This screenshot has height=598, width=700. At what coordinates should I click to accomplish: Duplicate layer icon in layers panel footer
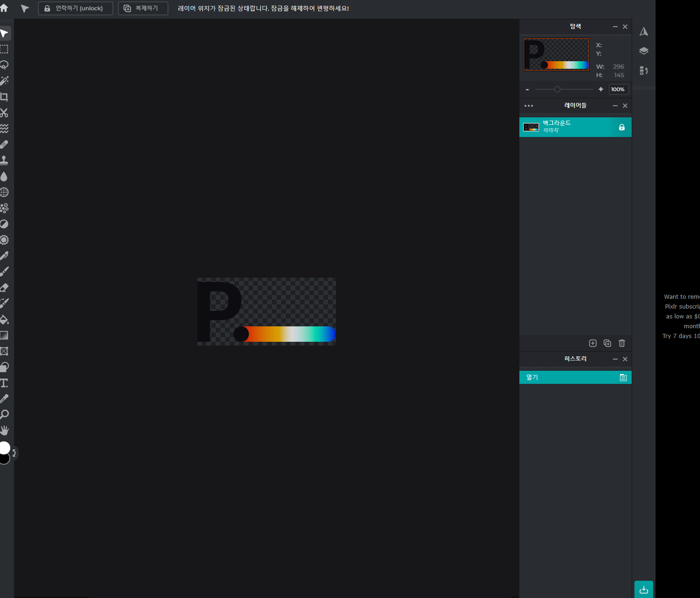tap(607, 343)
